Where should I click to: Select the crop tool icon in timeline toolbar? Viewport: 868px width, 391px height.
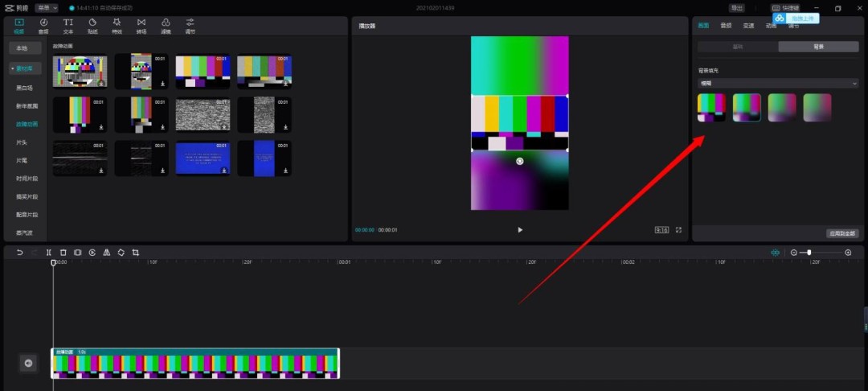click(136, 253)
